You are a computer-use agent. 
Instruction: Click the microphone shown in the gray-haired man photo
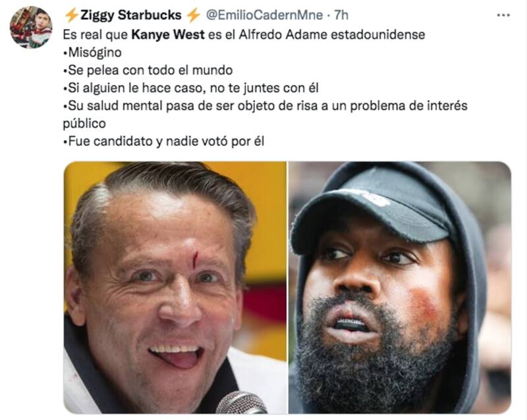[242, 402]
